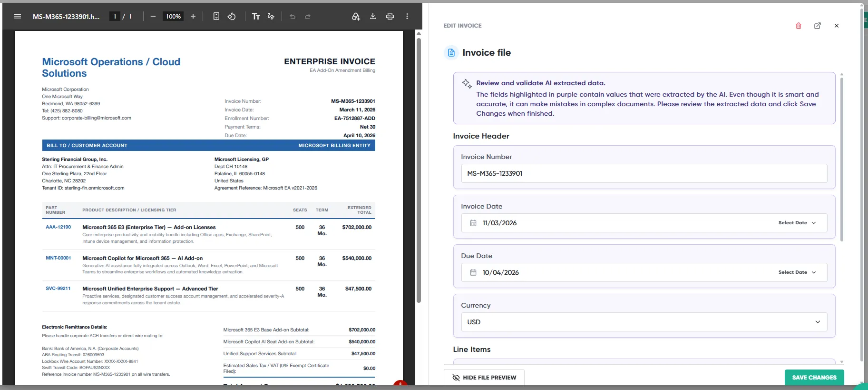Open PDF viewer more actions menu
Screen dimensions: 868x390
point(407,16)
